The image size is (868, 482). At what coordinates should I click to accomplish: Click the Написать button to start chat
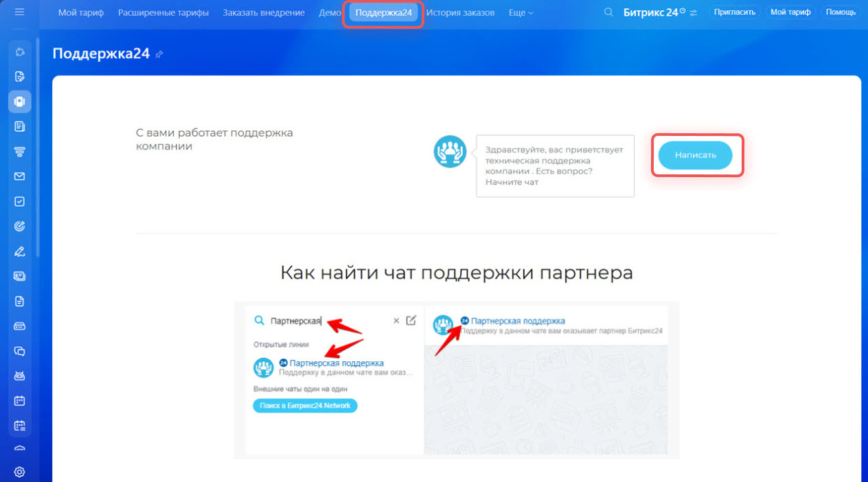(696, 155)
